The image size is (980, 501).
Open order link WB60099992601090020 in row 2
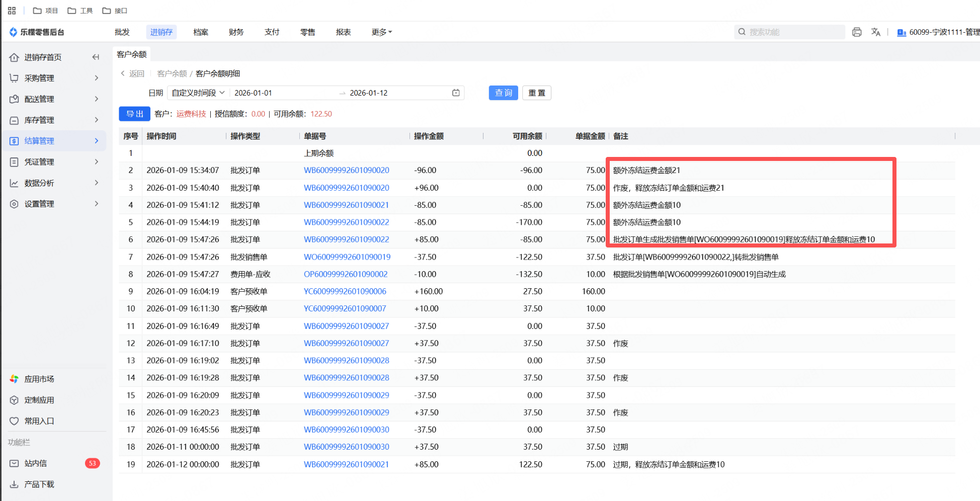(x=346, y=171)
